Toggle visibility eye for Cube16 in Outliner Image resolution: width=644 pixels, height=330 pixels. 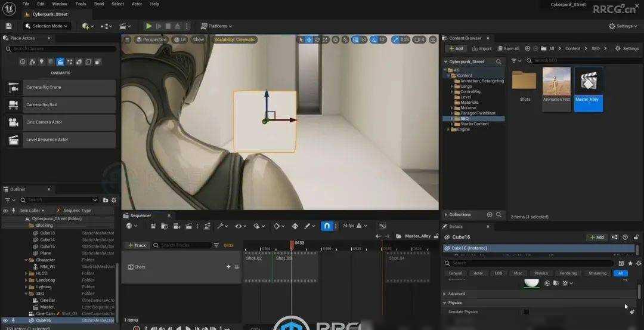coord(5,320)
